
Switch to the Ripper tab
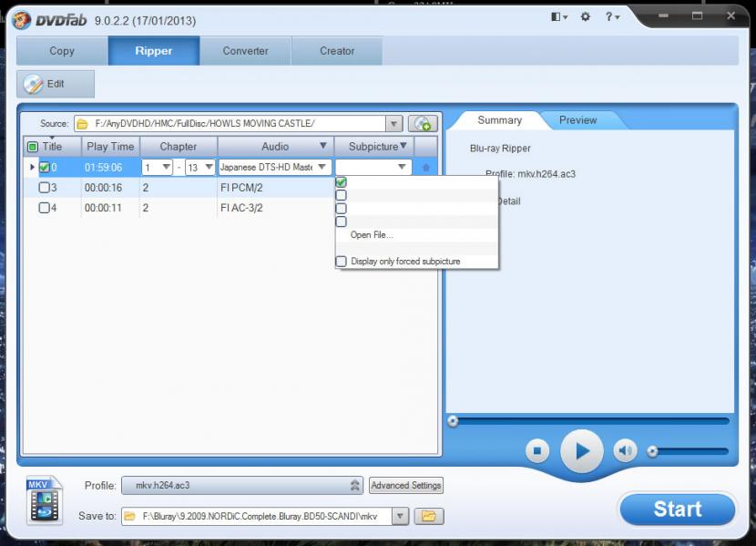(153, 51)
